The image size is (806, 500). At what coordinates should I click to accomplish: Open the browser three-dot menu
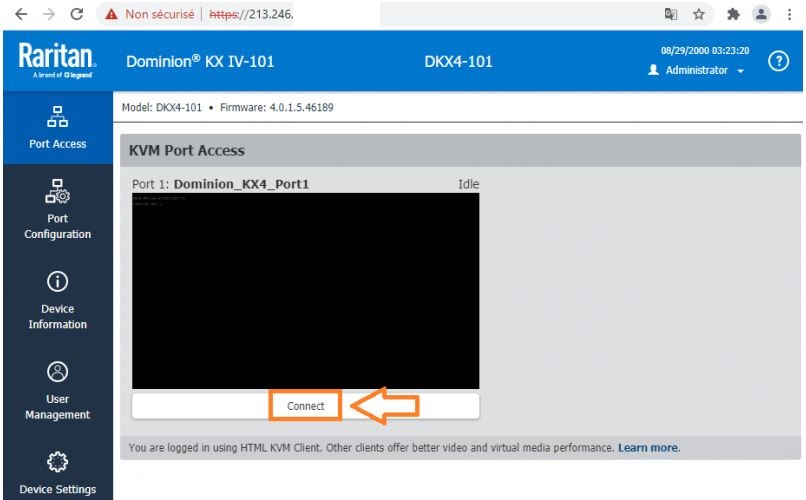[x=789, y=14]
